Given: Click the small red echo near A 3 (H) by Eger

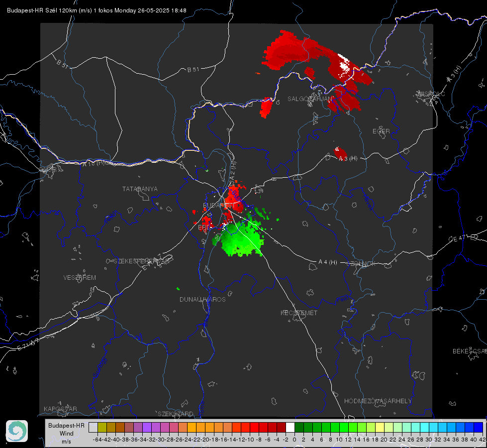Looking at the screenshot, I should pos(340,153).
